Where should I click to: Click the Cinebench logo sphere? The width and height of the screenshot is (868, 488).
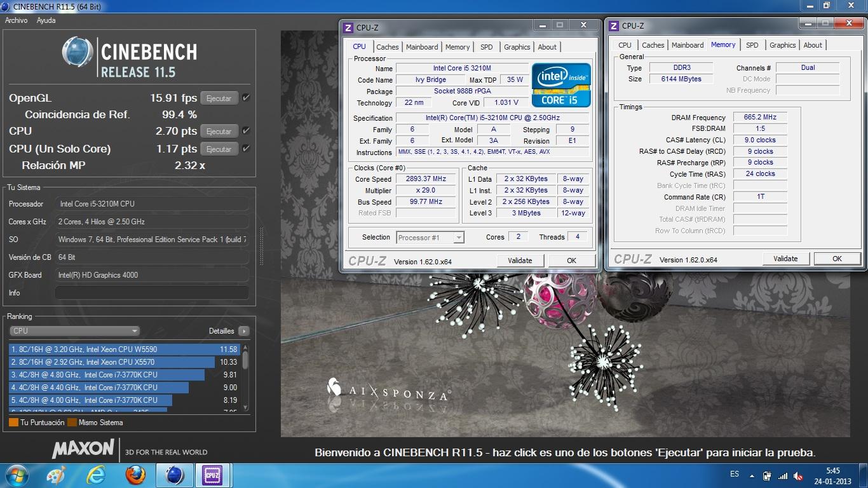[78, 52]
